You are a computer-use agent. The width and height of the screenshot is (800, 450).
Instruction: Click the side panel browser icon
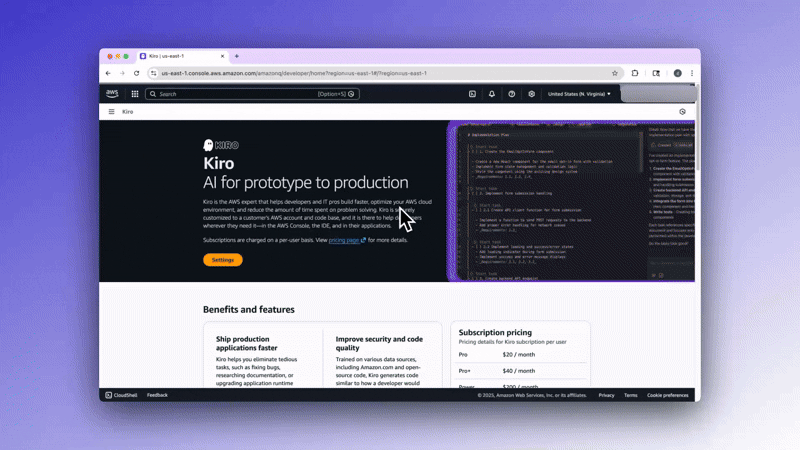click(656, 73)
